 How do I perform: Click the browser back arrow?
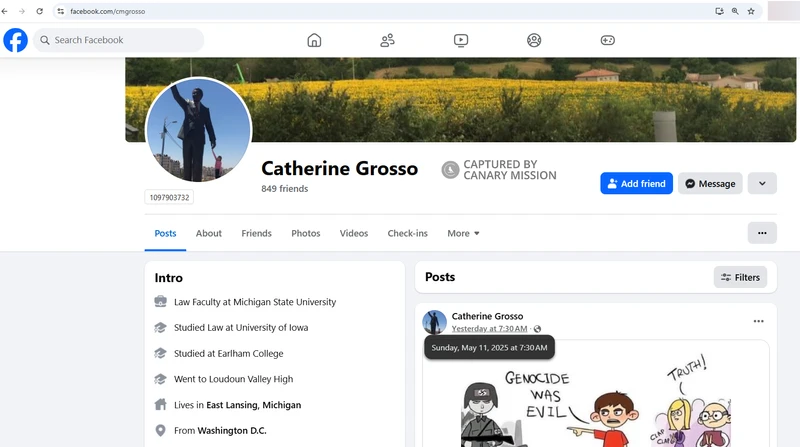coord(5,11)
